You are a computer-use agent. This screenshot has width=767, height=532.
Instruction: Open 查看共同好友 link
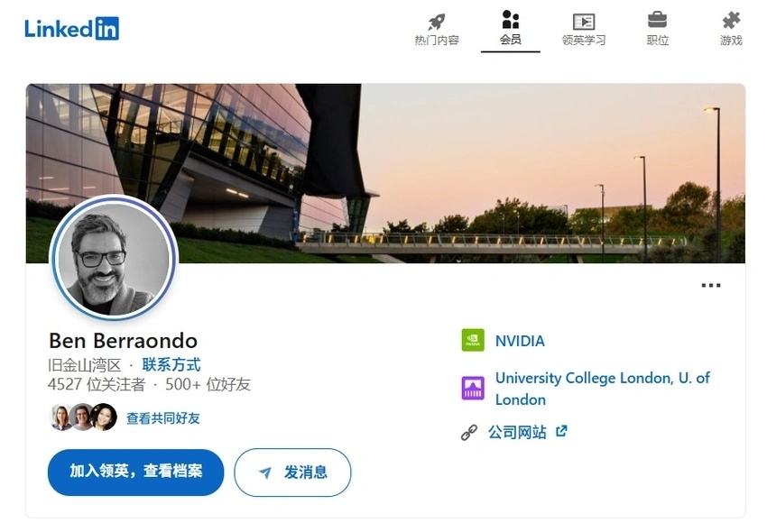point(163,418)
